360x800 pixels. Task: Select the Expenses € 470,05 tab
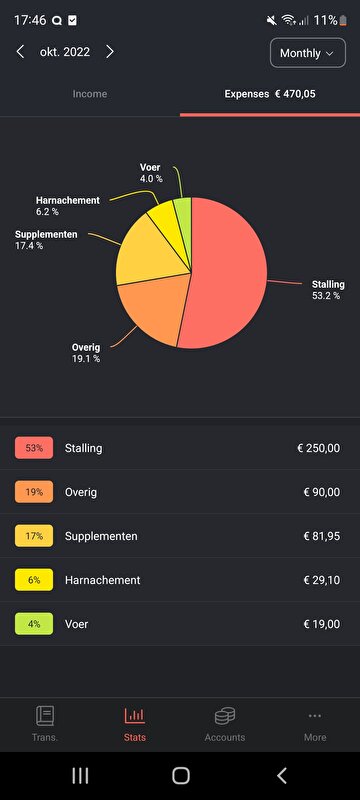click(270, 94)
